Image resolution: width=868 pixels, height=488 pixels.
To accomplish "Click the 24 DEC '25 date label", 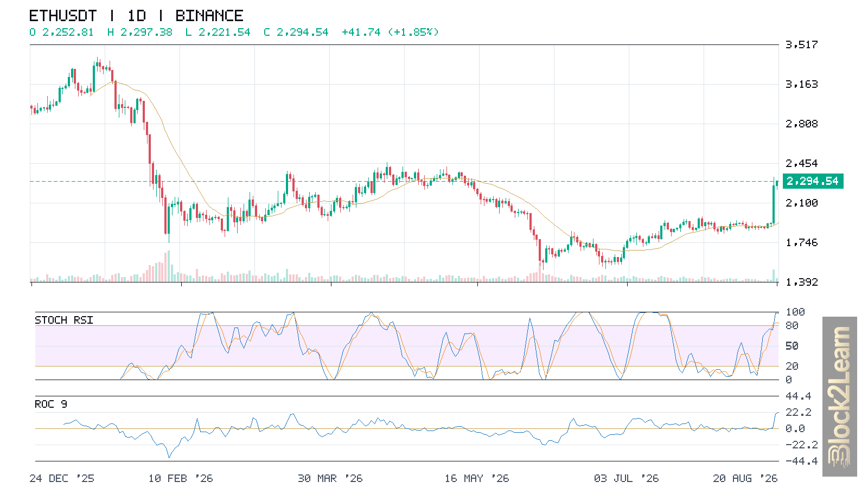I will 62,478.
